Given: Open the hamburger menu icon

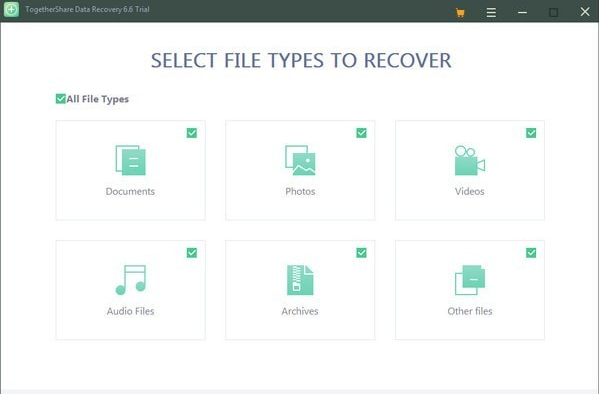Looking at the screenshot, I should point(491,13).
